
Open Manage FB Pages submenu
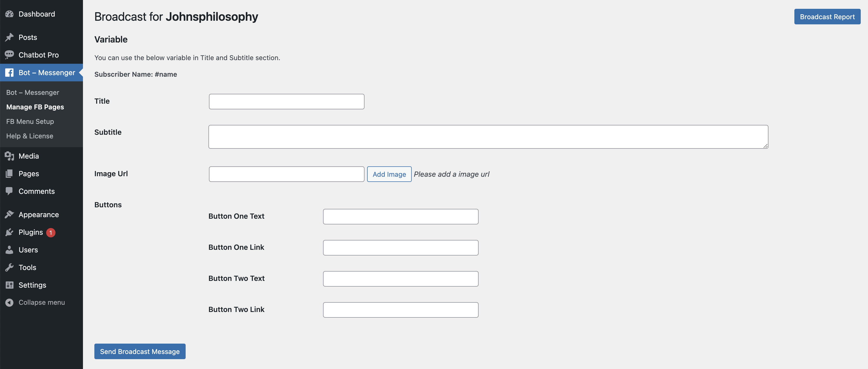(35, 107)
